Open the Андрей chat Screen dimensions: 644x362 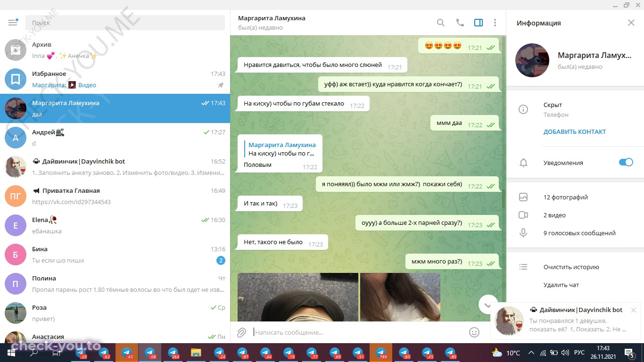coord(115,138)
